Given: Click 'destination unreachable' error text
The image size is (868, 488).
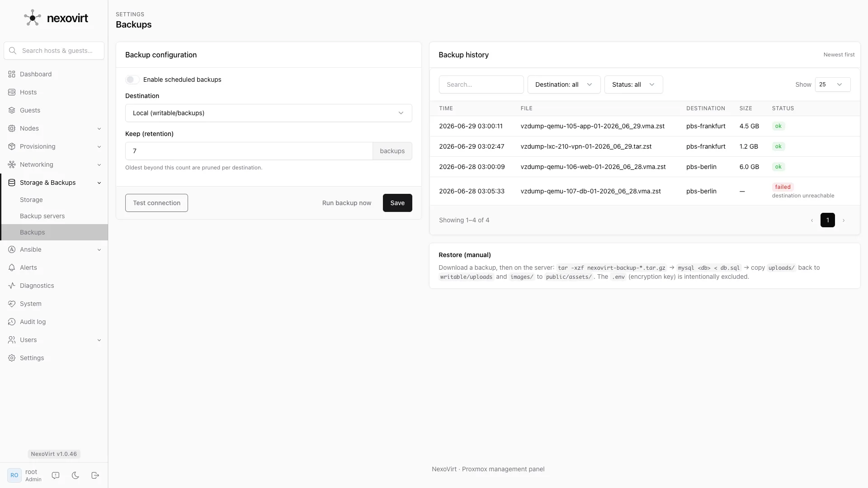Looking at the screenshot, I should click(803, 196).
